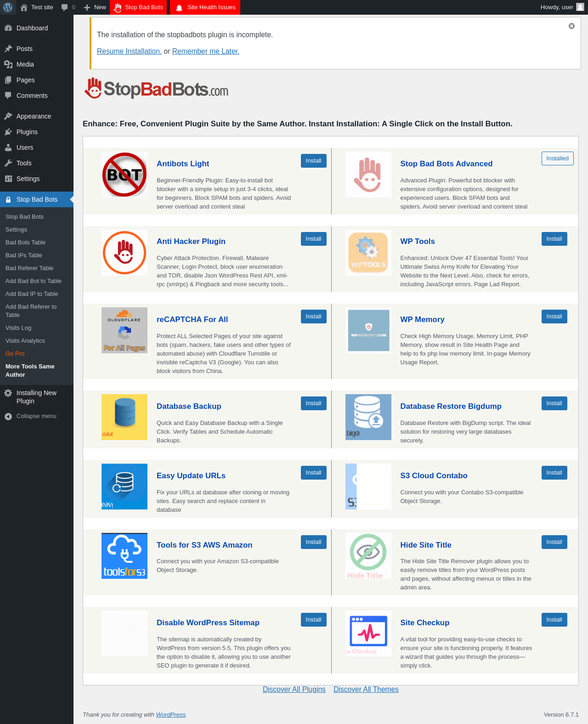This screenshot has height=724, width=588.
Task: Click the Site Checkup pulse icon
Action: (x=368, y=633)
